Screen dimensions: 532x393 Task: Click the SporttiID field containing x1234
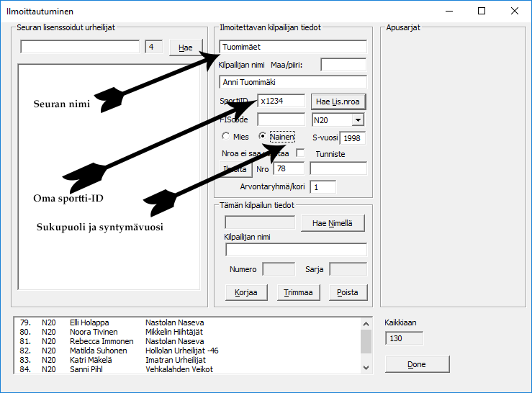[281, 101]
